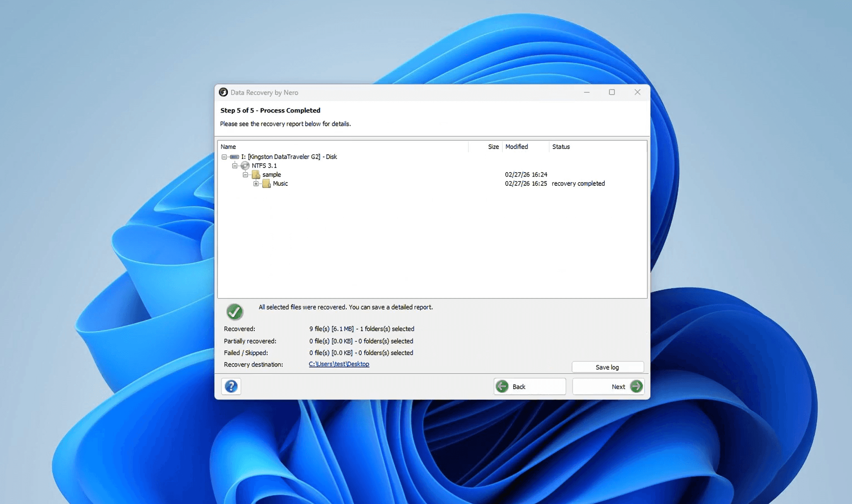Screen dimensions: 852x504
Task: Open the C:\Users\test\Desktop destination link
Action: (339, 364)
